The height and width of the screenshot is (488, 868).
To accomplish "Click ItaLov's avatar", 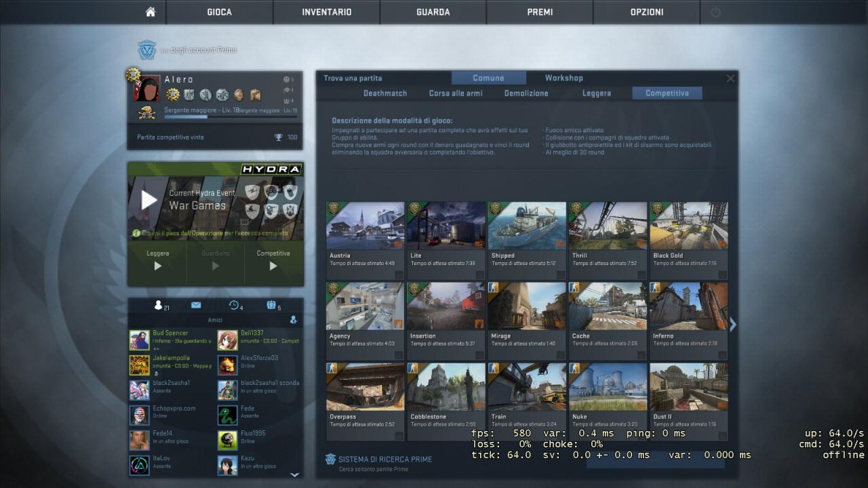I will coord(139,465).
